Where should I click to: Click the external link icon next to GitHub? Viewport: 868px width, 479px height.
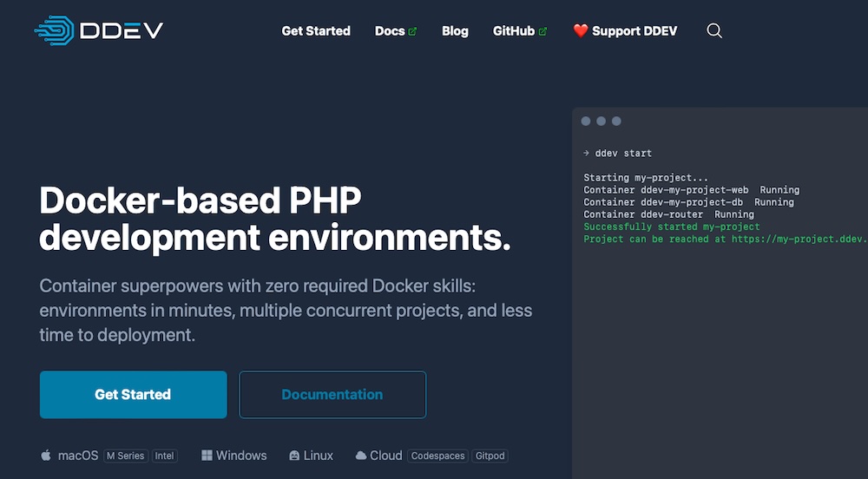tap(542, 31)
